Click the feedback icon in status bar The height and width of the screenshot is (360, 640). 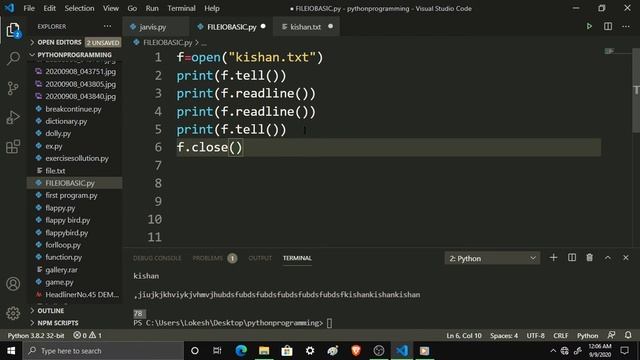(611, 335)
